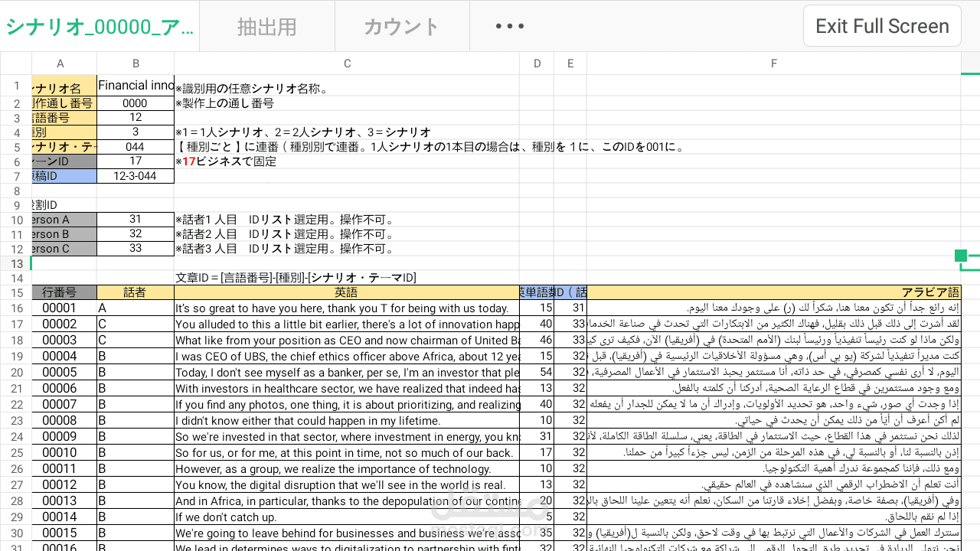
Task: Click 'I was CEO of UBS' cell
Action: 347,357
